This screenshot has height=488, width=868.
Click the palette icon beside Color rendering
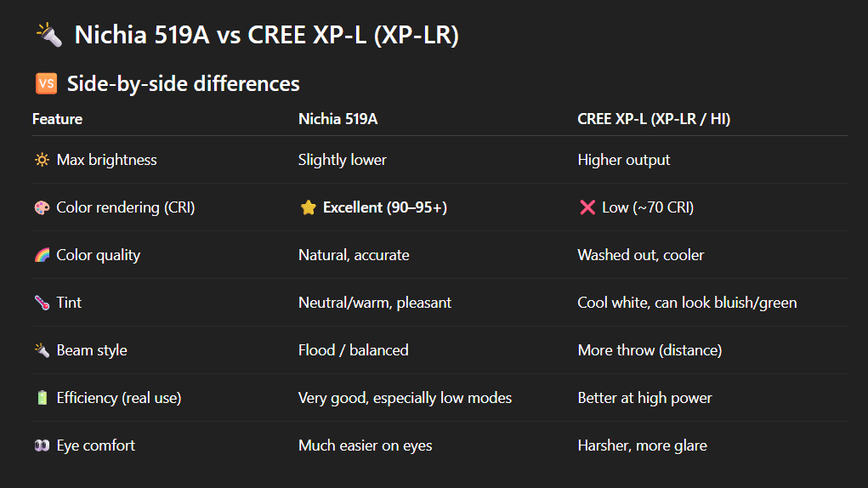point(42,207)
